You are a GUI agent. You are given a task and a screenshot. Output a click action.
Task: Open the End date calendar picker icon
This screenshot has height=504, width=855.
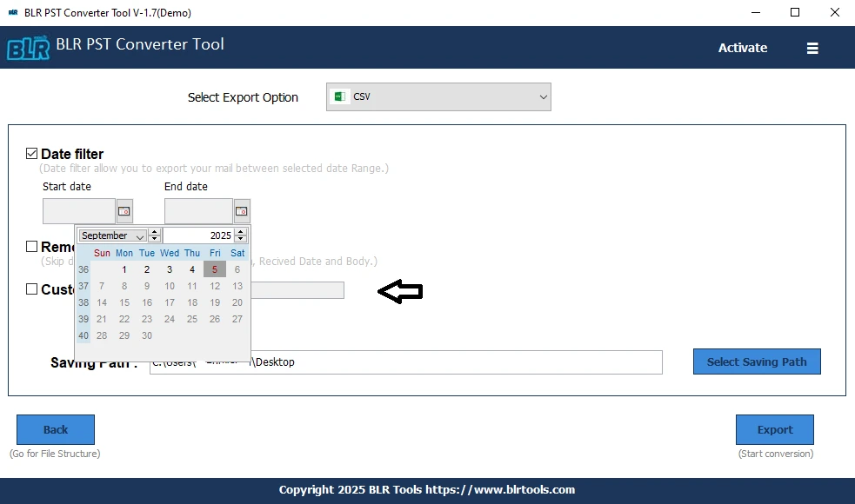tap(242, 211)
